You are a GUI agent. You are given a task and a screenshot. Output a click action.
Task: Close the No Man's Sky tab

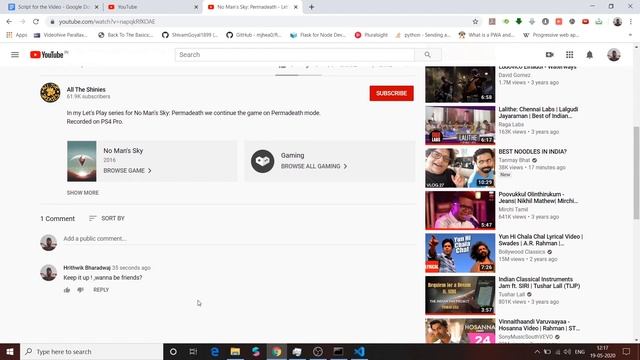point(296,7)
